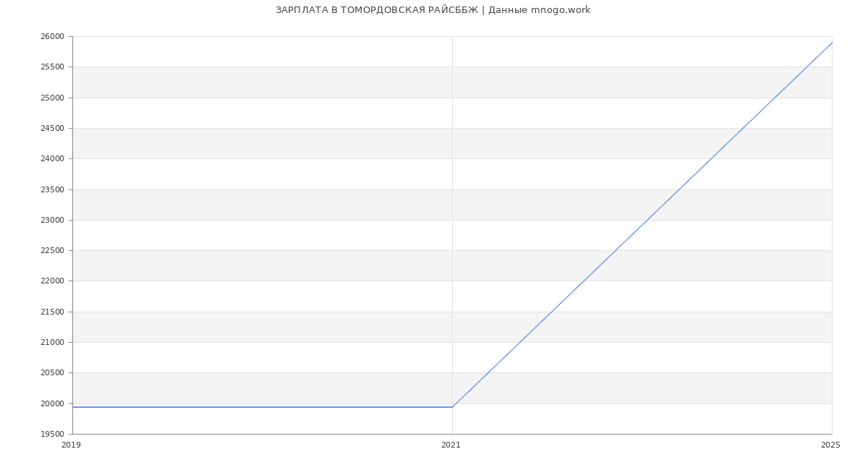Click the y-axis label 25000

coord(52,98)
